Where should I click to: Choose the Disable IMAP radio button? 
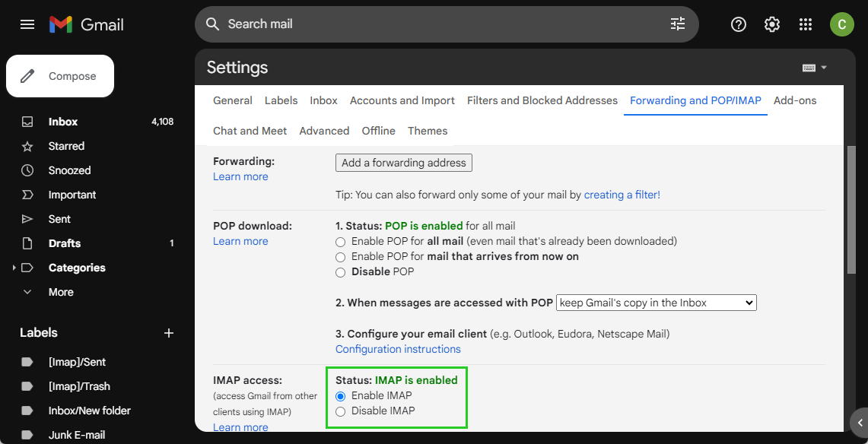(x=340, y=411)
